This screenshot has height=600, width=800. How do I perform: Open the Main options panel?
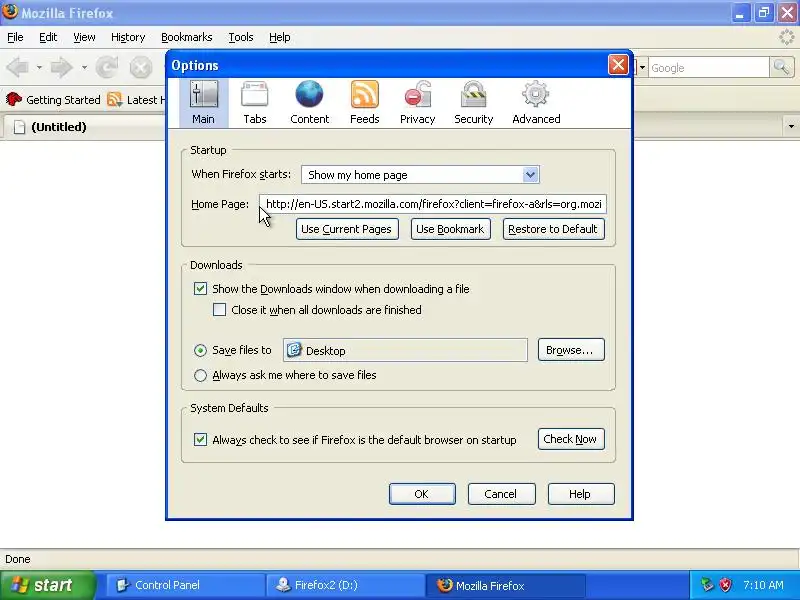point(203,103)
